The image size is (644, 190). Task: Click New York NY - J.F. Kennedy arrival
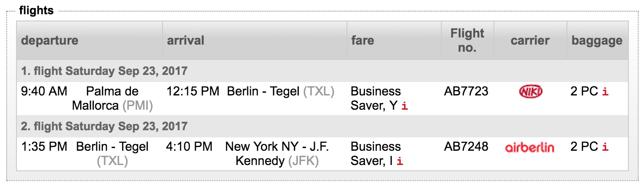click(277, 153)
